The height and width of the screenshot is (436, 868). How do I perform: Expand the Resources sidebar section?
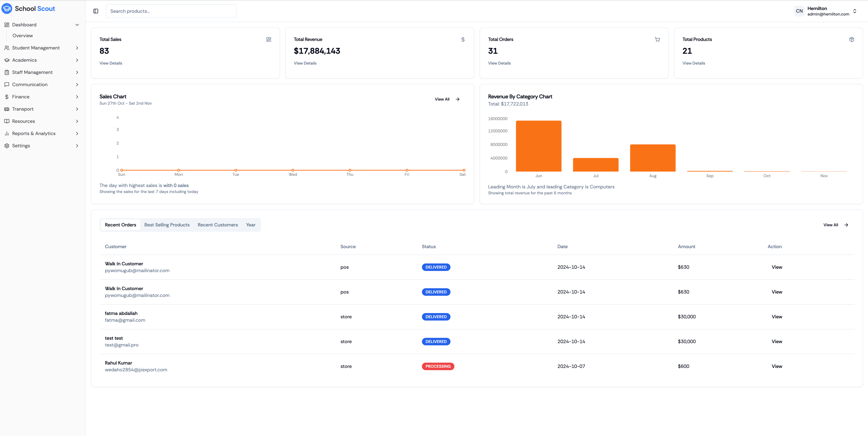tap(77, 121)
